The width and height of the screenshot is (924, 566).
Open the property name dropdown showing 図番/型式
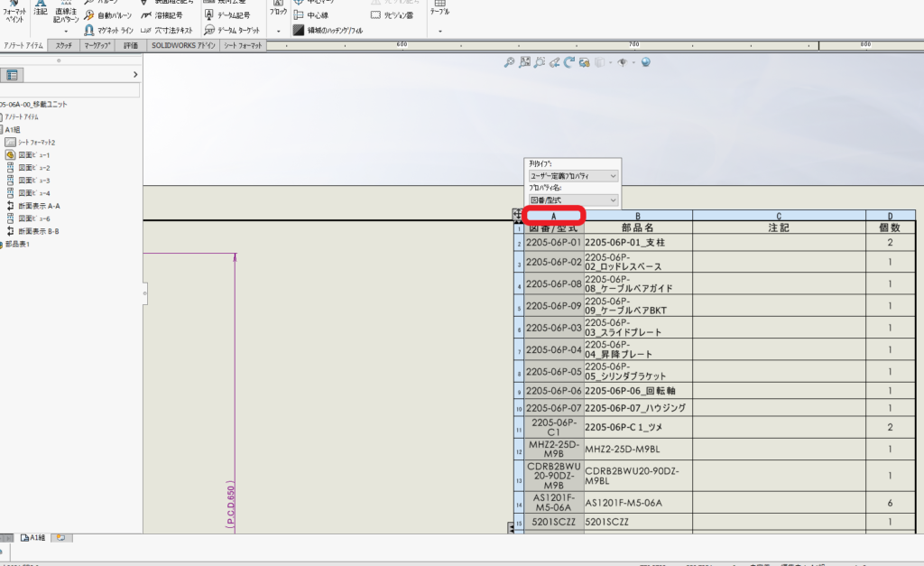tap(573, 199)
